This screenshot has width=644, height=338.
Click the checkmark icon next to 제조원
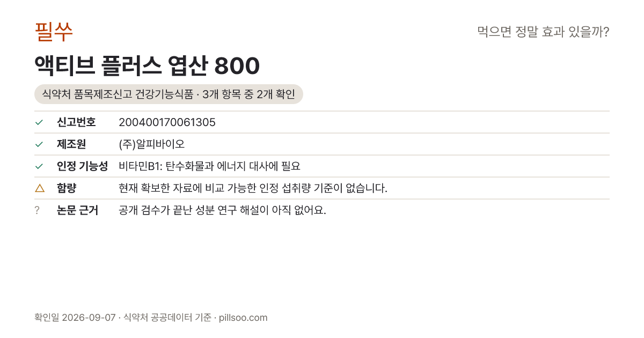click(39, 144)
